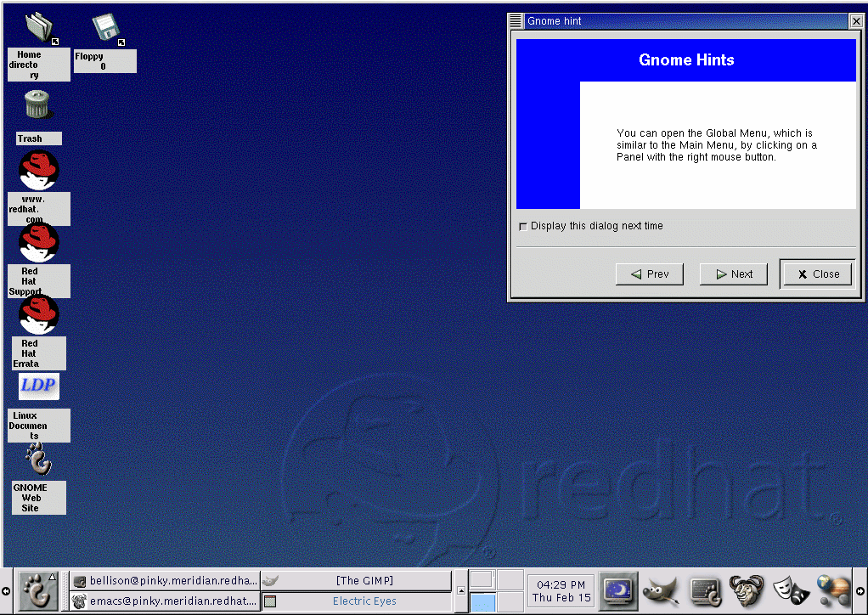Toggle 'Display this dialog next time' checkbox
Viewport: 868px width, 615px height.
click(x=522, y=226)
